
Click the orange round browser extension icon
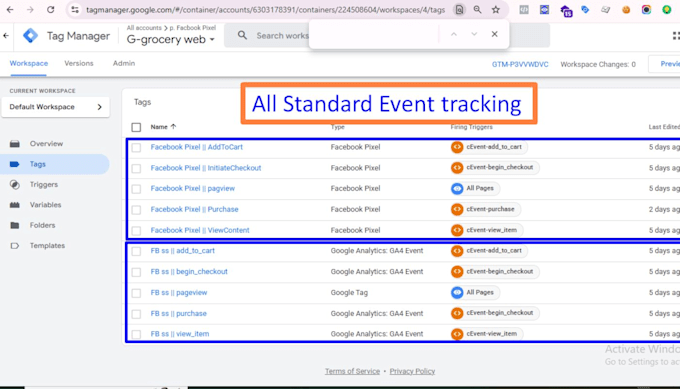tap(626, 10)
